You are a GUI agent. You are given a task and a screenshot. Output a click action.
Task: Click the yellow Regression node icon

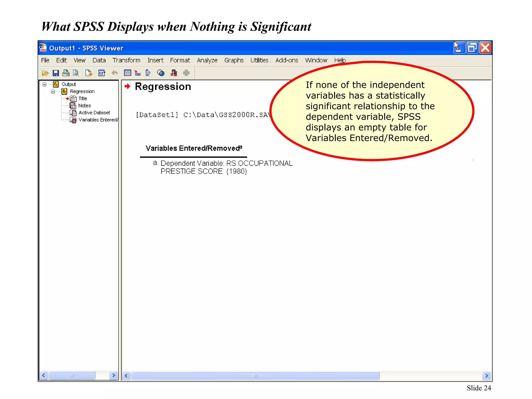point(64,91)
